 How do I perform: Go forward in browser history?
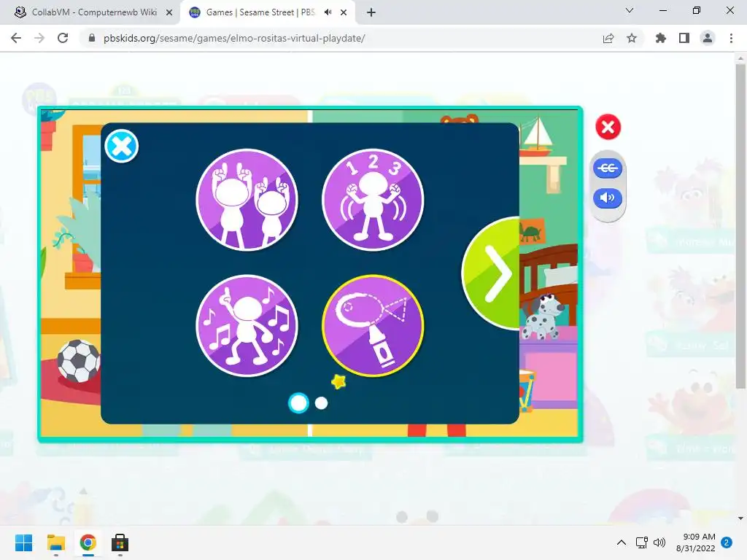click(39, 38)
